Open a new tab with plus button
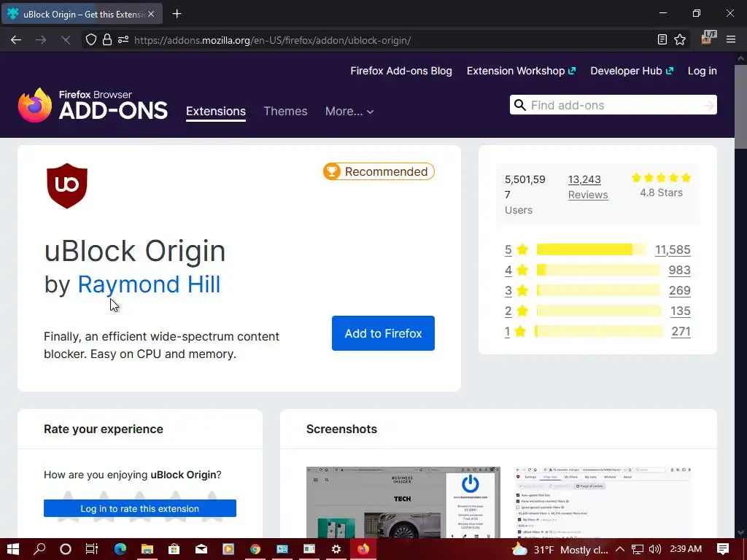Image resolution: width=747 pixels, height=560 pixels. pos(177,14)
